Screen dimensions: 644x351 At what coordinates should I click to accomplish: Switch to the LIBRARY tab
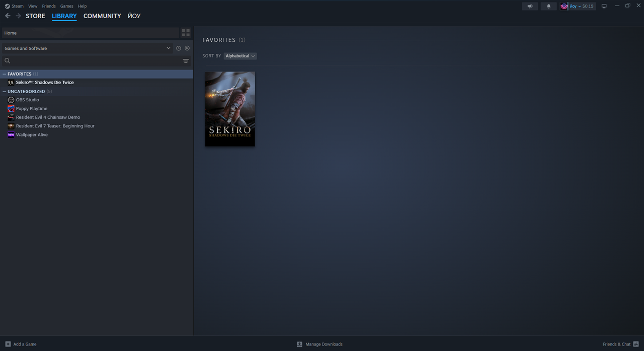64,16
